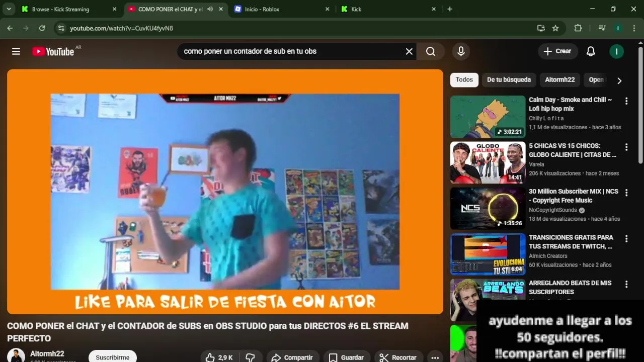The height and width of the screenshot is (362, 644).
Task: Open NCS 30 Million Subscriber thumbnail
Action: 488,208
